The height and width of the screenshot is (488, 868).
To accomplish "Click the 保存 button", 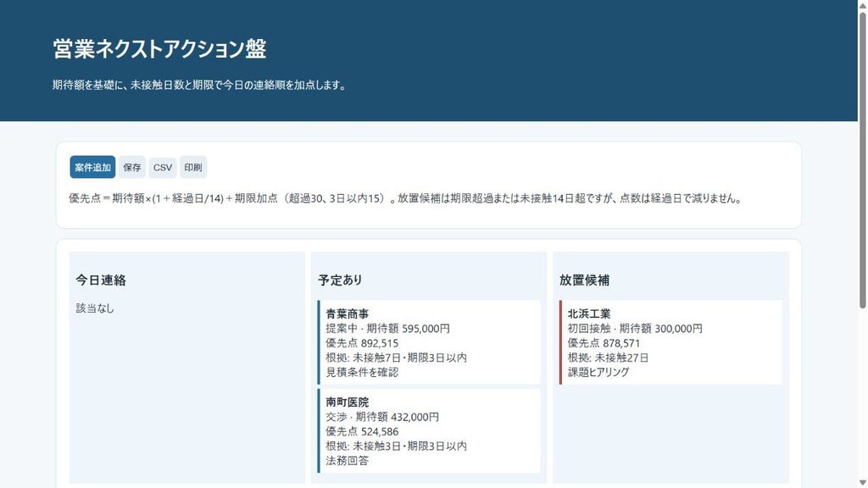I will click(131, 167).
